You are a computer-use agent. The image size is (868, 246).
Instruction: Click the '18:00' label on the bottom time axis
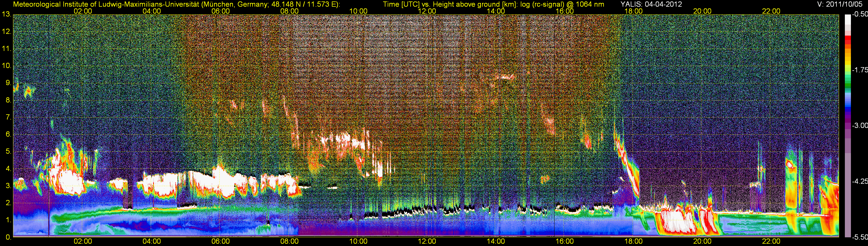(x=633, y=241)
